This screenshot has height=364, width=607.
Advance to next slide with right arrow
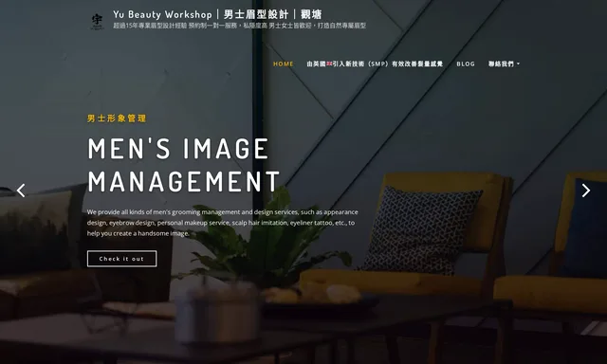[586, 191]
